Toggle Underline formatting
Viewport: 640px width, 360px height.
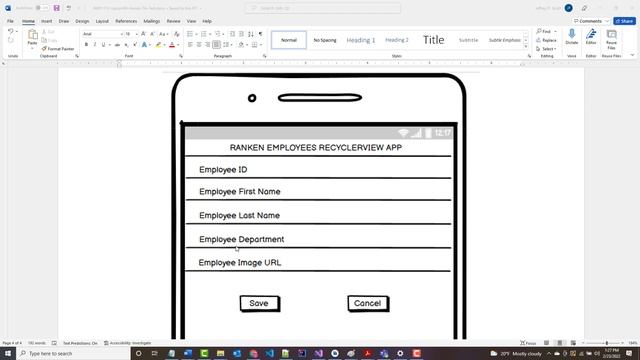pos(103,44)
